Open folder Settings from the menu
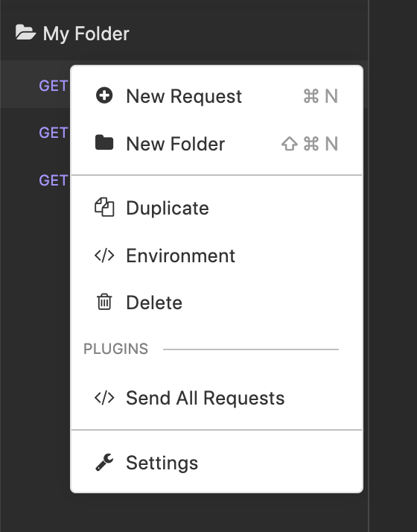 coord(217,463)
